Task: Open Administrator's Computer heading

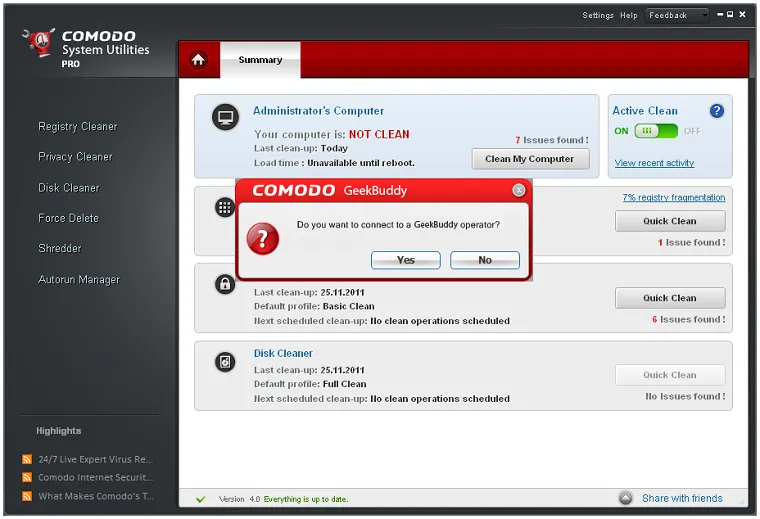Action: pyautogui.click(x=318, y=111)
